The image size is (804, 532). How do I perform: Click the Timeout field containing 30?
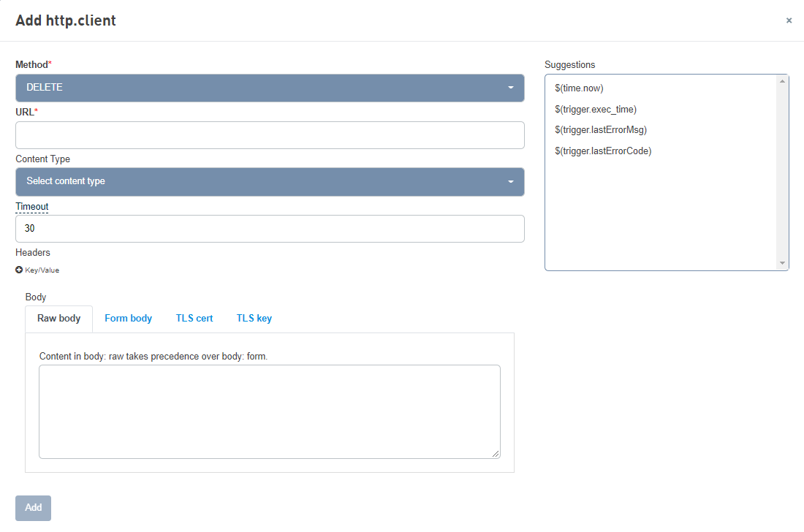270,229
